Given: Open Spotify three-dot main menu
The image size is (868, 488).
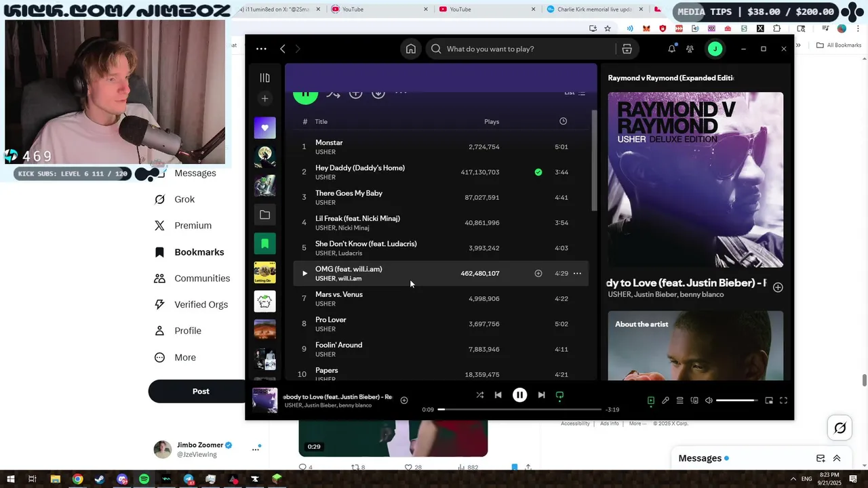Looking at the screenshot, I should coord(261,49).
